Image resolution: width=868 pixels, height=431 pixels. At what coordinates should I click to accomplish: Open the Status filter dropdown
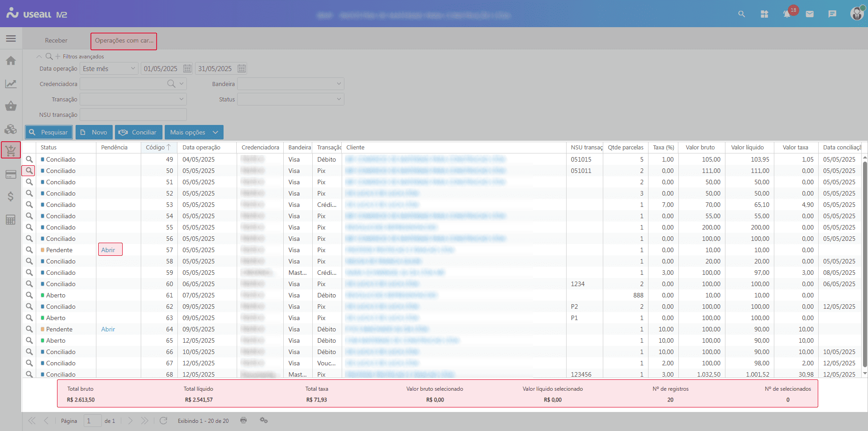coord(339,99)
